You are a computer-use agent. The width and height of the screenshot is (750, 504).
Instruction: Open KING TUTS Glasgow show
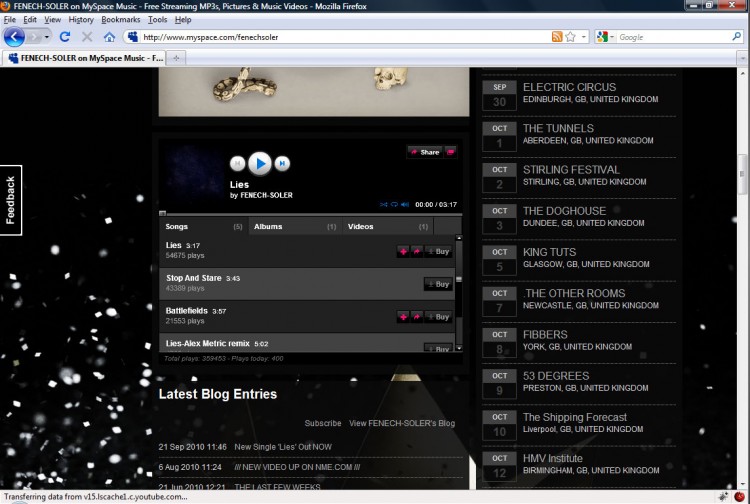click(x=549, y=252)
